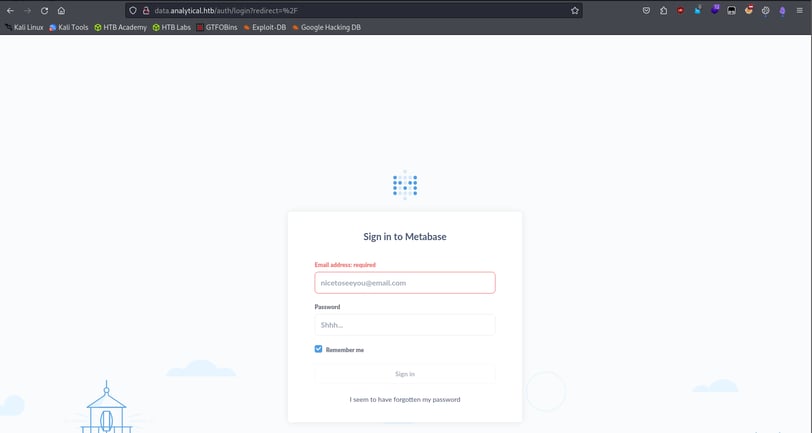Image resolution: width=812 pixels, height=433 pixels.
Task: Click the Sign in button
Action: click(405, 373)
